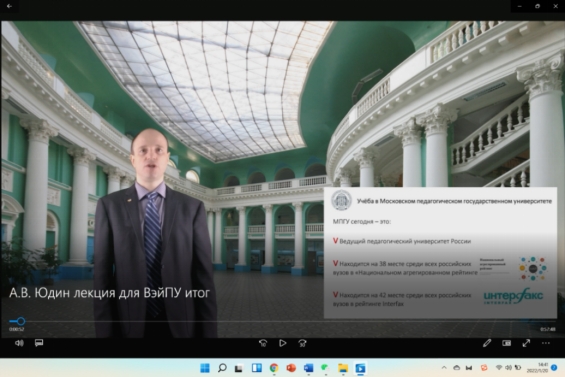Open the volume control speaker icon

pyautogui.click(x=19, y=343)
